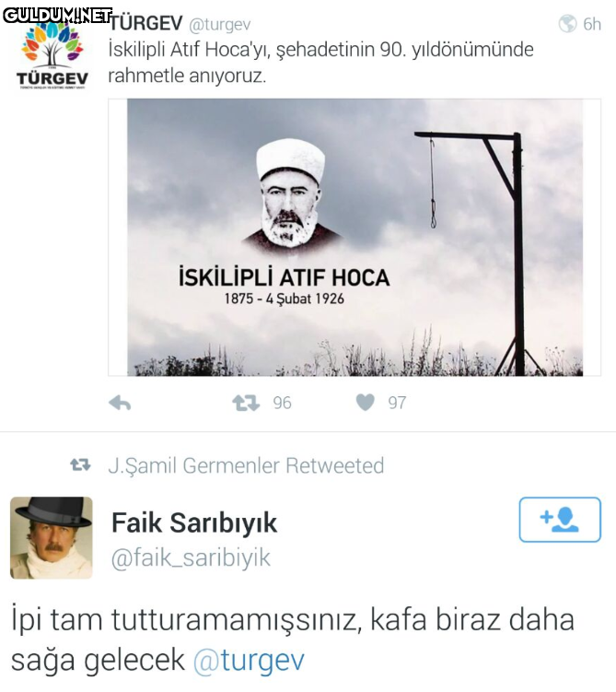Like the TÜRGEV tweet with heart icon

(366, 402)
